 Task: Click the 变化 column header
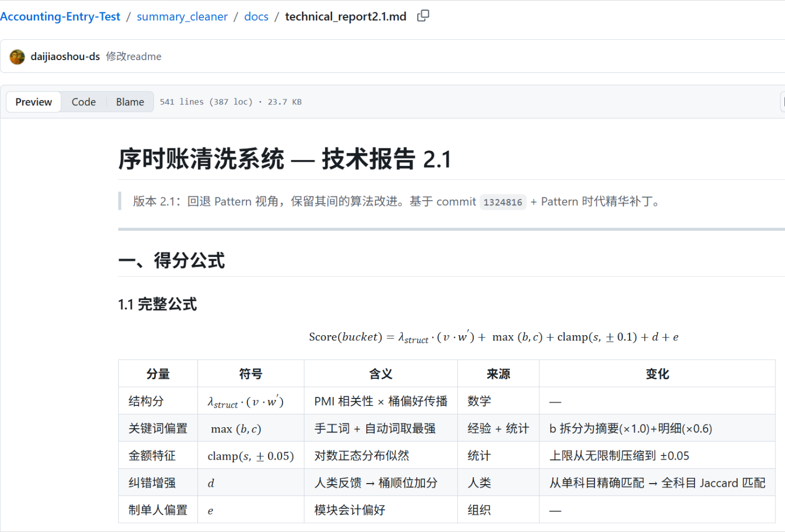pos(657,373)
